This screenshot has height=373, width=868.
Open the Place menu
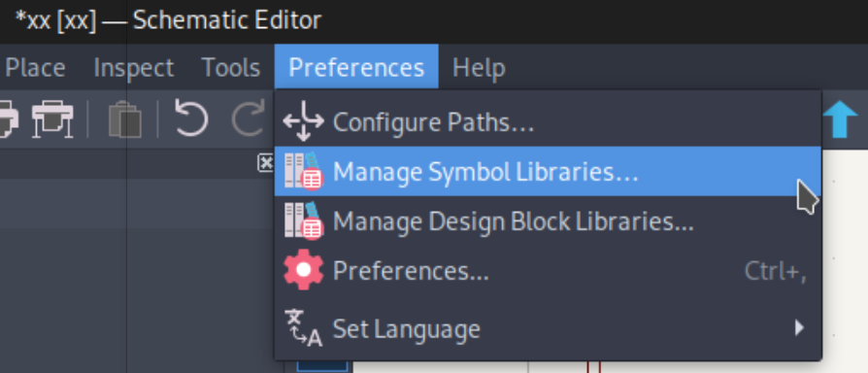click(x=35, y=68)
